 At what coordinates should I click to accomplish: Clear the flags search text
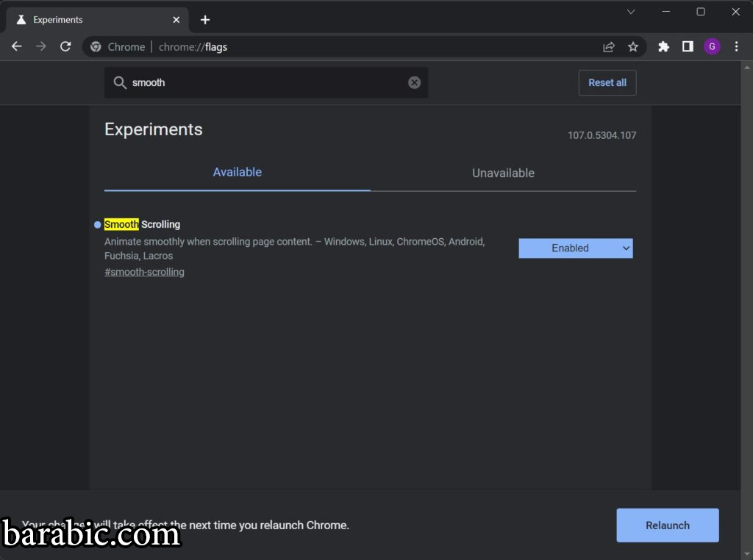coord(415,82)
